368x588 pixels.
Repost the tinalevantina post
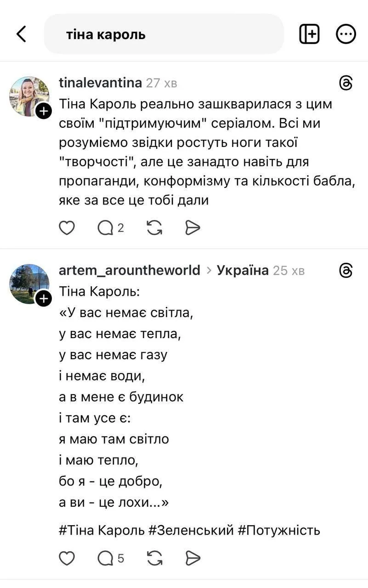(154, 227)
